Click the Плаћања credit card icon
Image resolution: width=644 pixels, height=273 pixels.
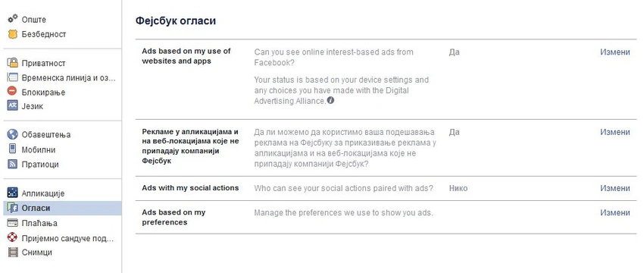[13, 223]
